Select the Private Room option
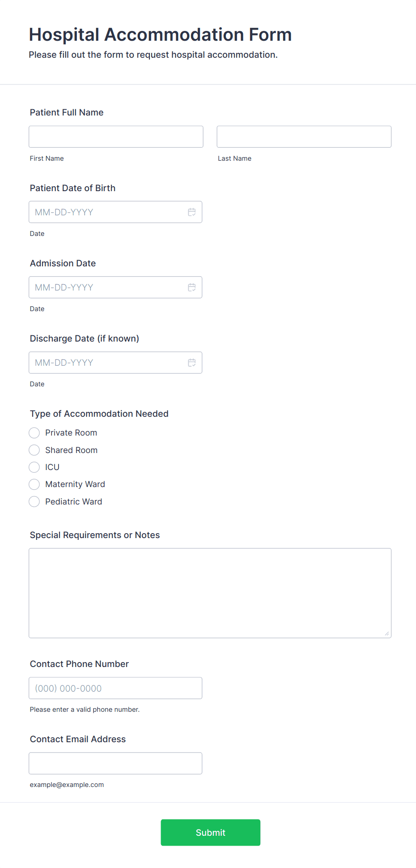 (34, 433)
